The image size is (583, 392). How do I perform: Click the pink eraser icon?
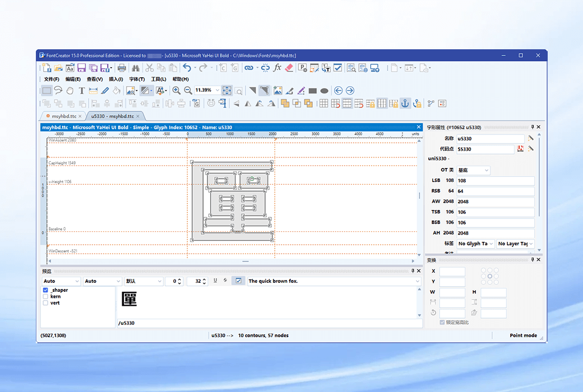click(289, 68)
